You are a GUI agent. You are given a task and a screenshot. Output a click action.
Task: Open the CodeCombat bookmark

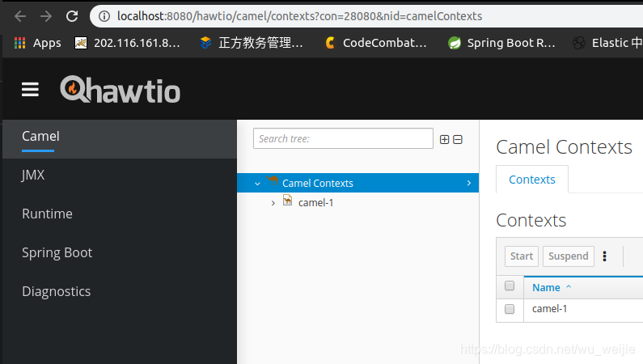click(375, 43)
